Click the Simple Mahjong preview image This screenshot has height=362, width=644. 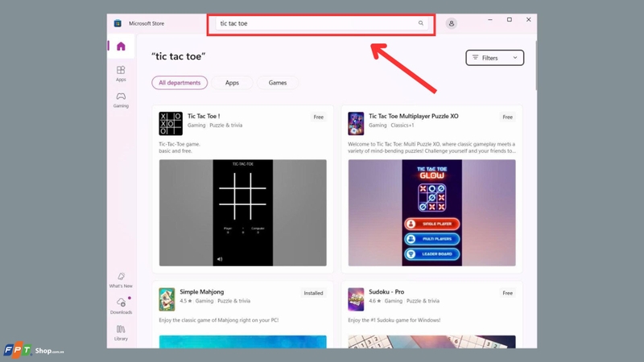tap(243, 342)
